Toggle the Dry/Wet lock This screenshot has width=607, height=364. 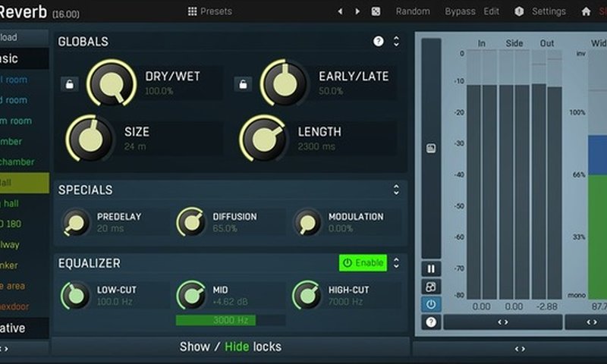coord(69,84)
